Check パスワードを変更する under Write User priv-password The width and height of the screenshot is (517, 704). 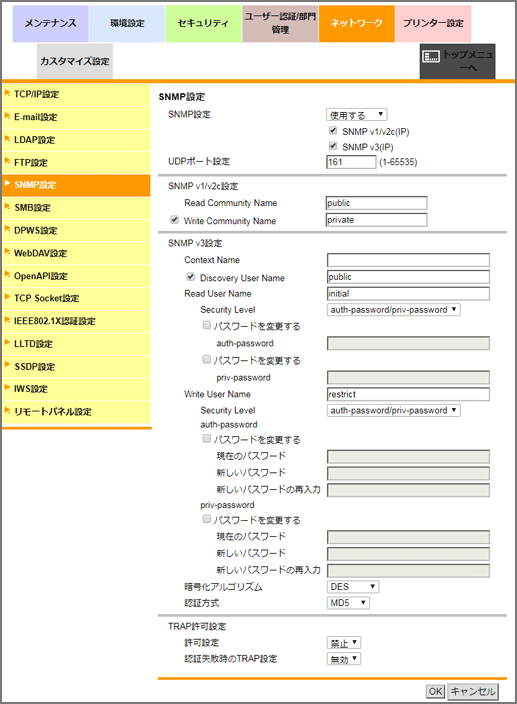[207, 519]
